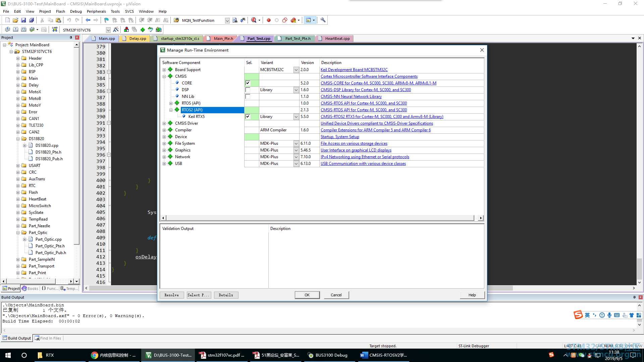The image size is (644, 362).
Task: Create a new file from toolbar
Action: click(7, 20)
